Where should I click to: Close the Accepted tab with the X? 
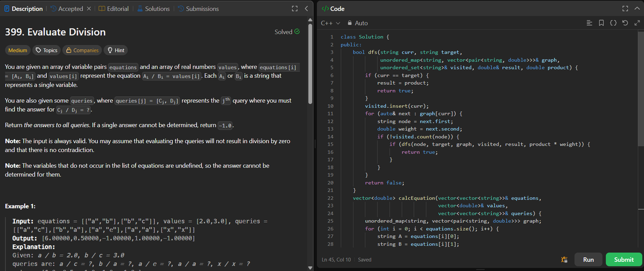coord(89,9)
